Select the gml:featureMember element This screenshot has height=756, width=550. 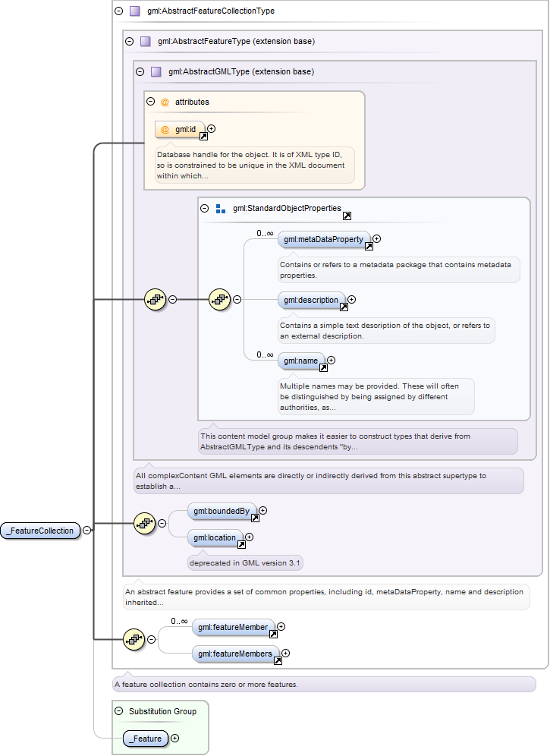click(234, 627)
